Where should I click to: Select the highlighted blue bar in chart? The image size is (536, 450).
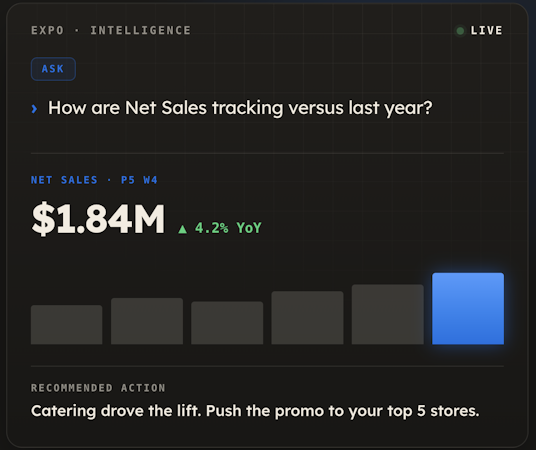468,308
